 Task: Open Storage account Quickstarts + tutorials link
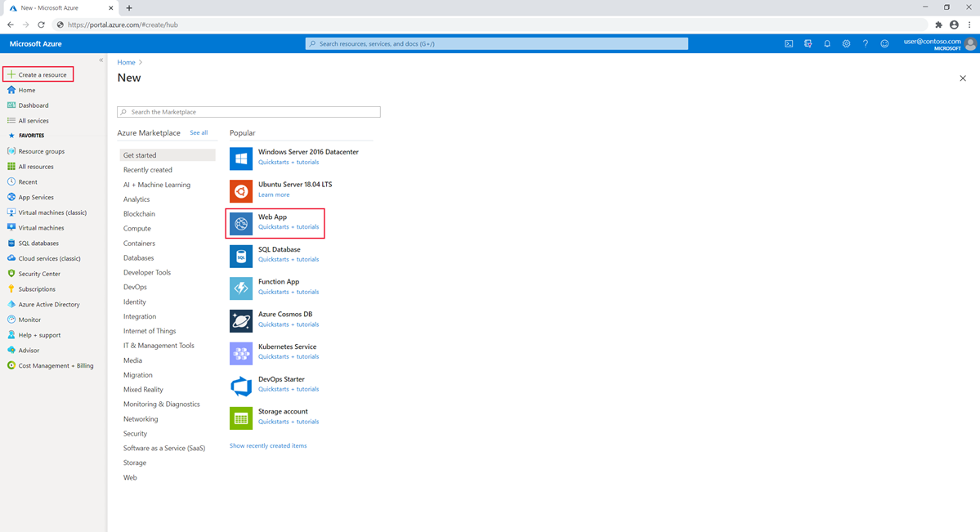pos(289,422)
